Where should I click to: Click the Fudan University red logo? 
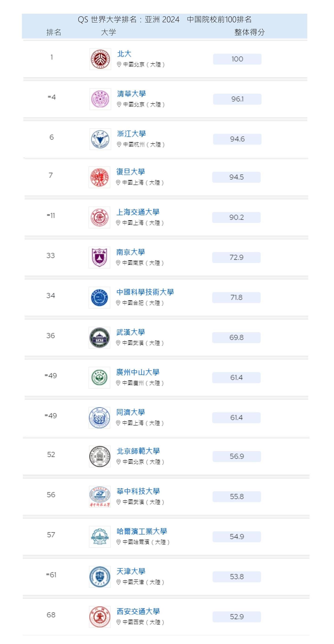(x=99, y=177)
